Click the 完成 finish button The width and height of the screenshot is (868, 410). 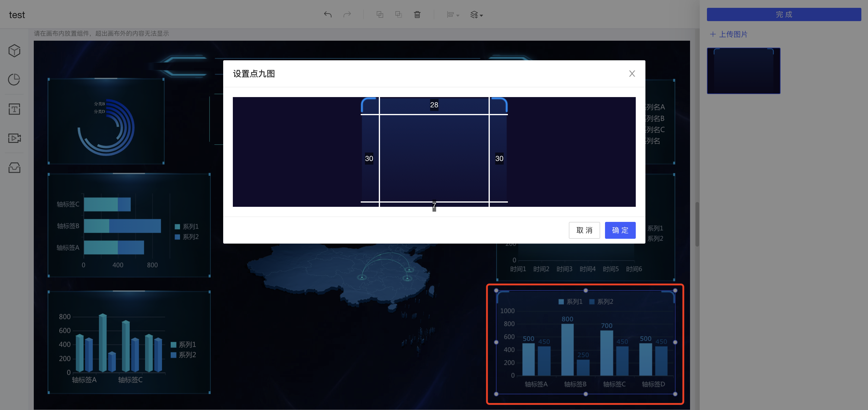784,14
